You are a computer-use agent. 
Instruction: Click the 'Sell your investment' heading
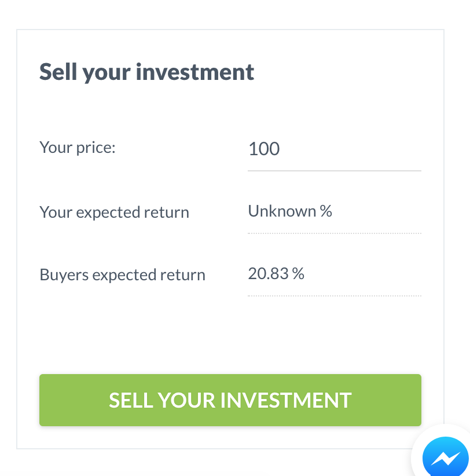pos(146,72)
